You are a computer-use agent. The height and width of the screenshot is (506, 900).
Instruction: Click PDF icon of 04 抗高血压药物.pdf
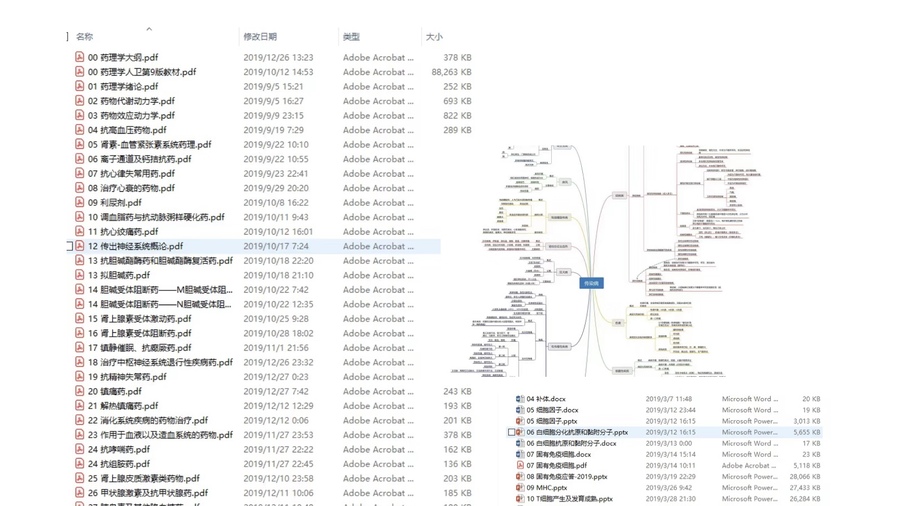tap(80, 130)
